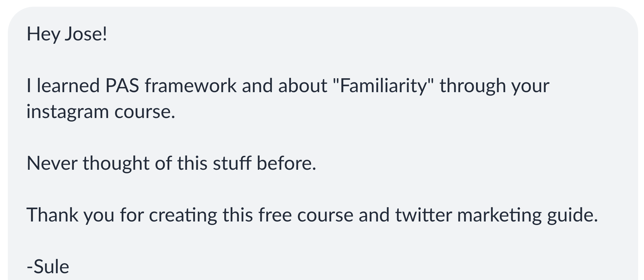Click the line 'Never thought of this stuff before.'

171,163
